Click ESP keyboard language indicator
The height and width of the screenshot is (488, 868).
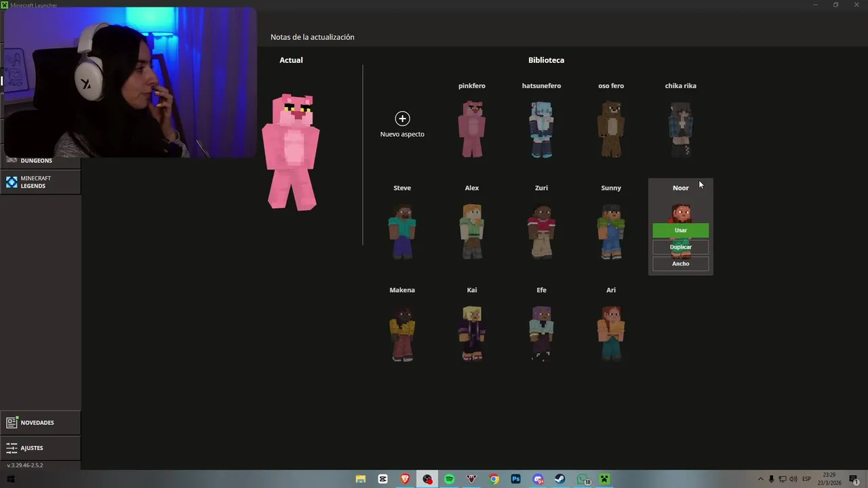pos(807,479)
